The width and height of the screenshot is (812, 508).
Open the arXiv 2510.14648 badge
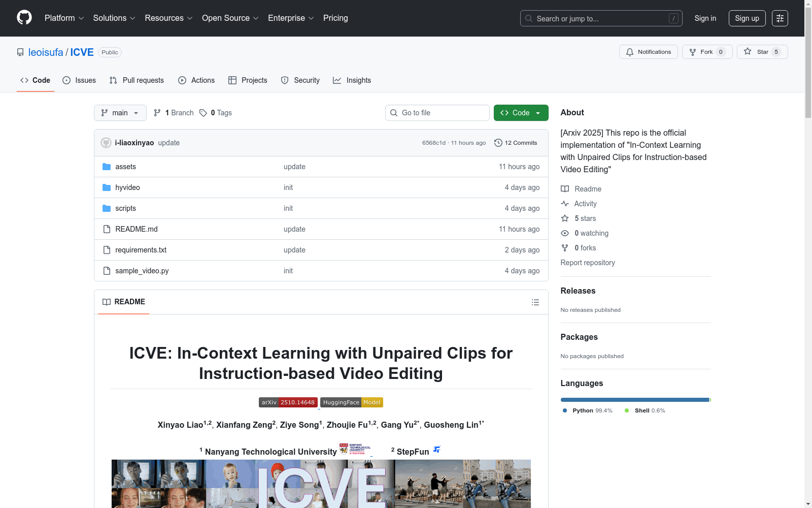tap(288, 402)
